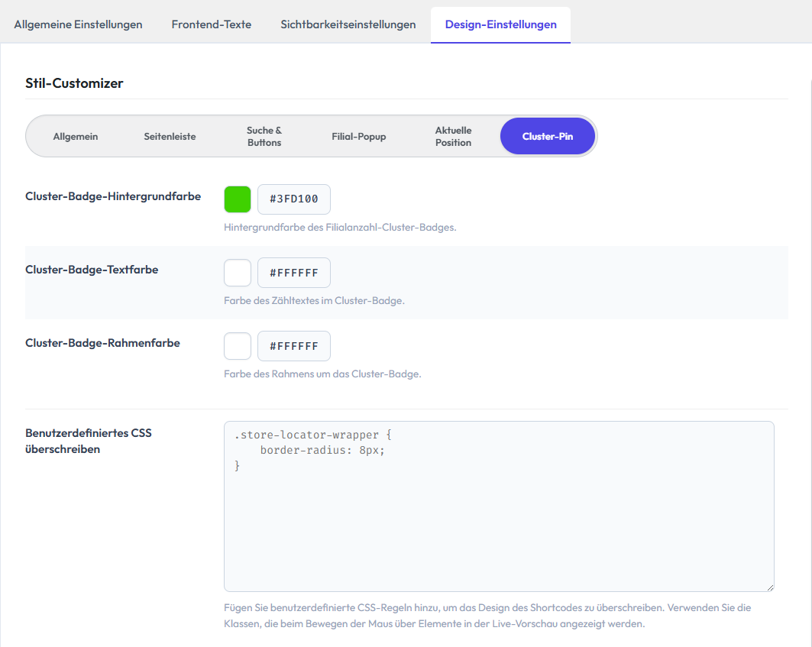The image size is (812, 647).
Task: Open the green background color swatch
Action: coord(238,199)
